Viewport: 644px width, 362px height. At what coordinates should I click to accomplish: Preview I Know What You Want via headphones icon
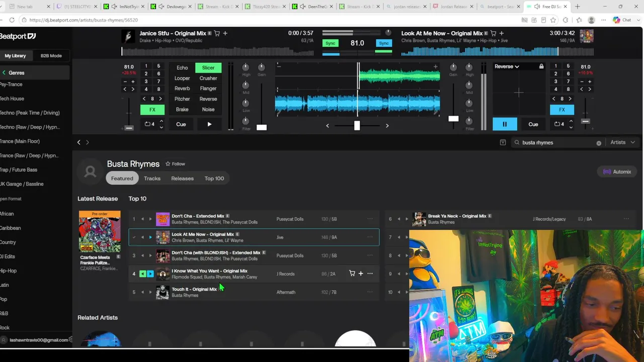point(163,274)
